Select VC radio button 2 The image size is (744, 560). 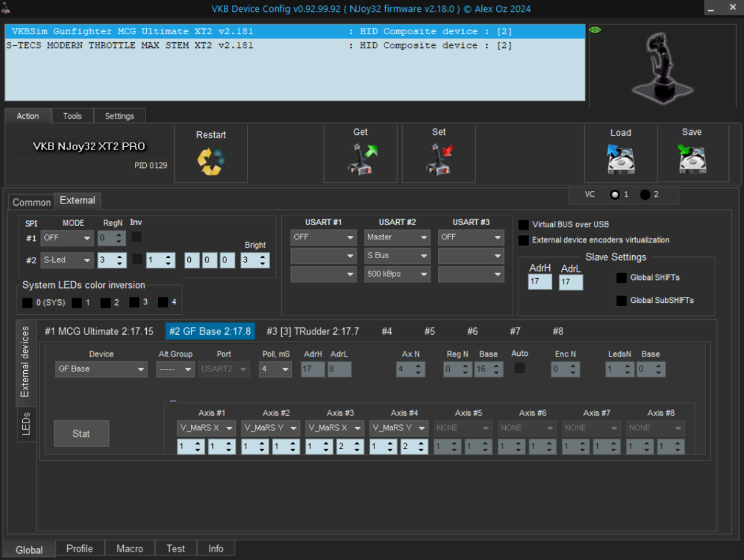645,195
